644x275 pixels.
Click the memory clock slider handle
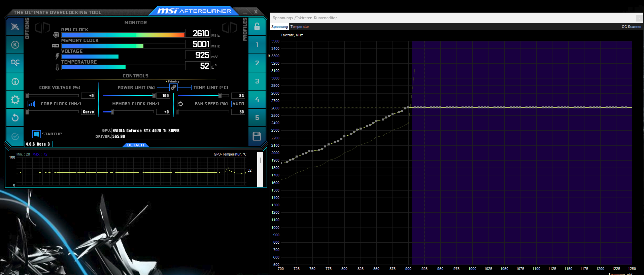[112, 112]
